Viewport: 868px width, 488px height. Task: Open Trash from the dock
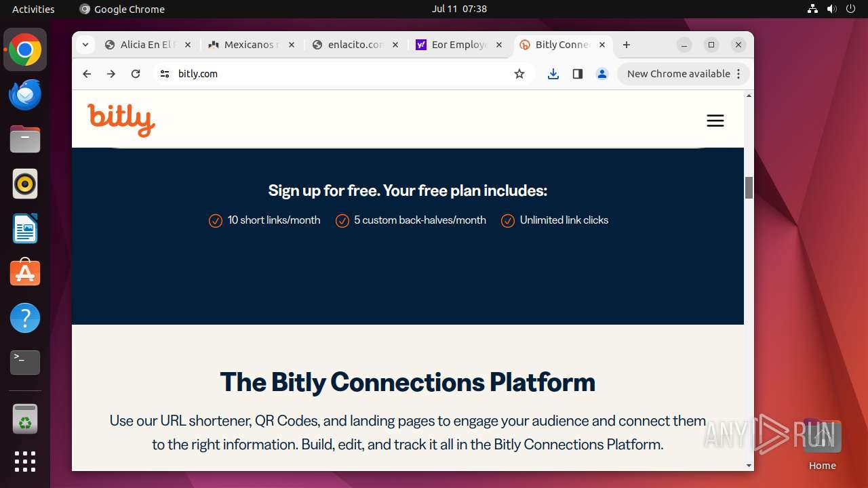[x=25, y=419]
